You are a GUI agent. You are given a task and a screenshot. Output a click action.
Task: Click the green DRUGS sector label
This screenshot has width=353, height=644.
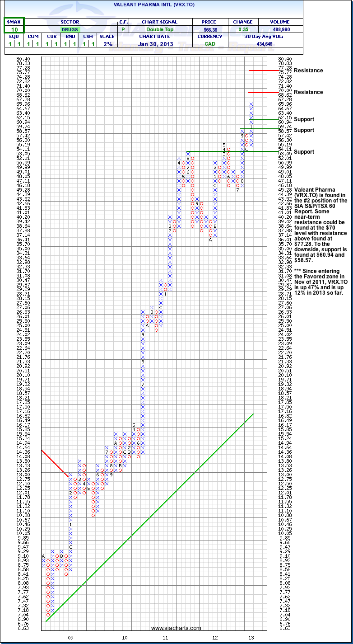tap(70, 29)
